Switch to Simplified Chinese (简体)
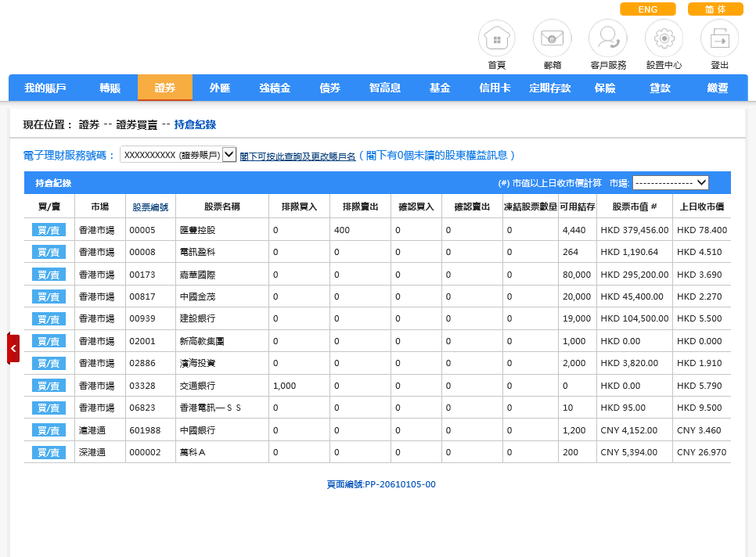Image resolution: width=756 pixels, height=557 pixels. pos(715,9)
